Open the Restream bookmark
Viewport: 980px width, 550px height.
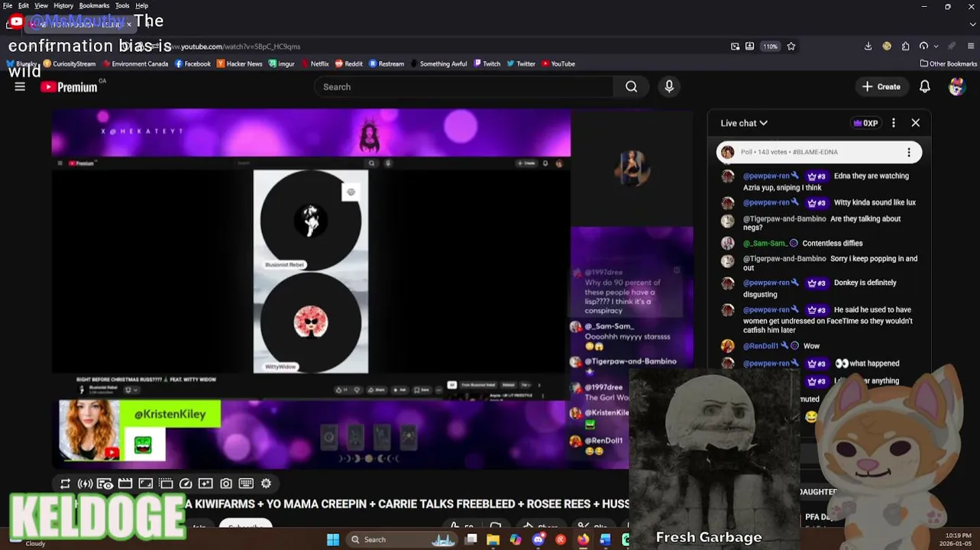(387, 64)
